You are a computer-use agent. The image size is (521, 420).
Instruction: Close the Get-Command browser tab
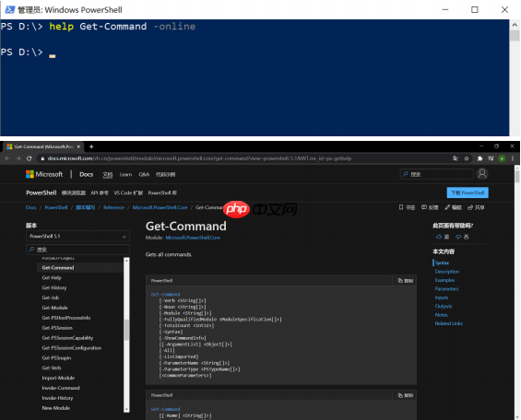pyautogui.click(x=78, y=146)
